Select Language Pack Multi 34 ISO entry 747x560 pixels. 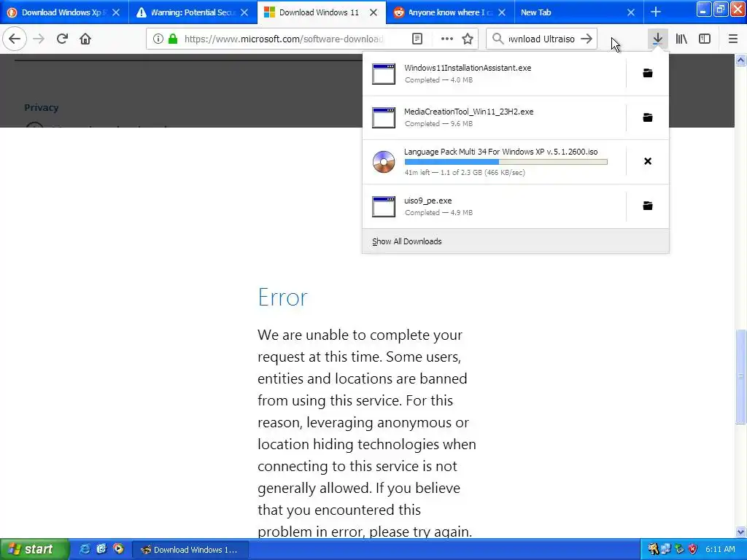point(495,162)
